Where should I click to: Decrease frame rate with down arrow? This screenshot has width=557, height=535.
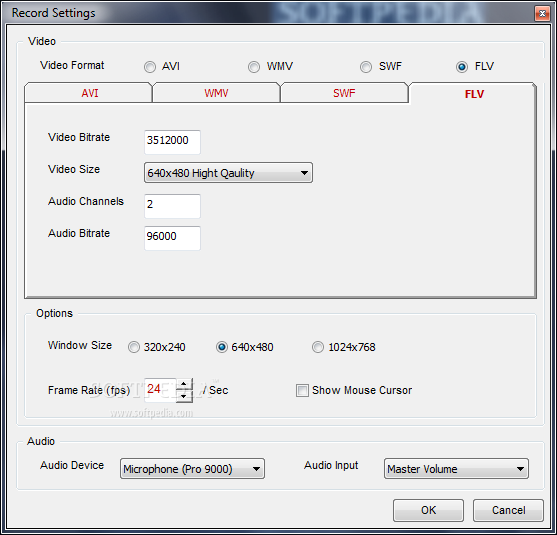click(184, 396)
